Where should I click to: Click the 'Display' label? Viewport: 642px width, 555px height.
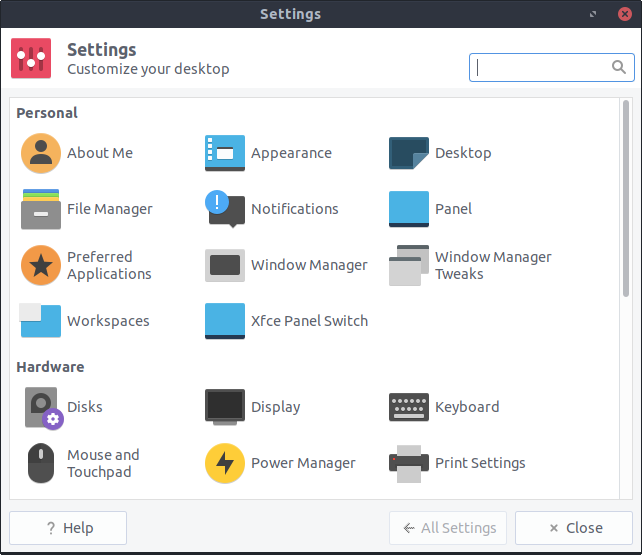click(276, 407)
